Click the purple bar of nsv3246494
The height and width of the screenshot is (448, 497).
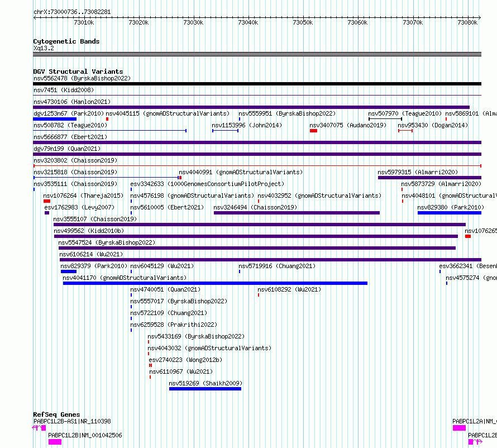(x=297, y=213)
